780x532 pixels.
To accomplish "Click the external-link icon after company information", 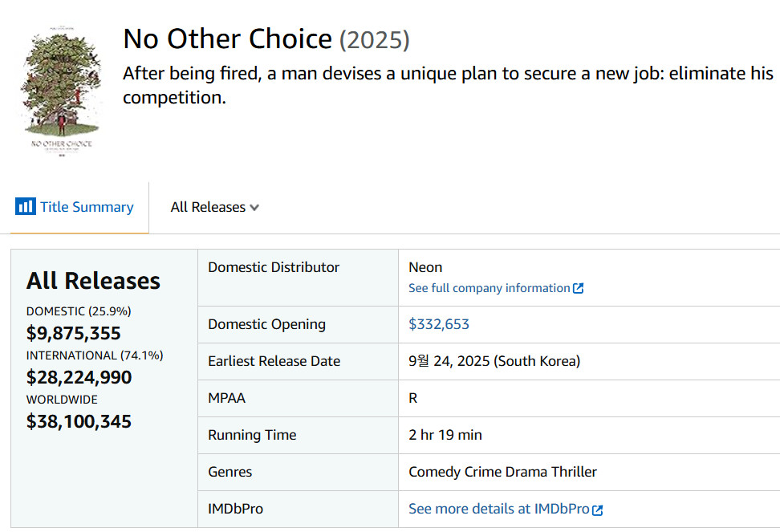I will click(x=579, y=288).
